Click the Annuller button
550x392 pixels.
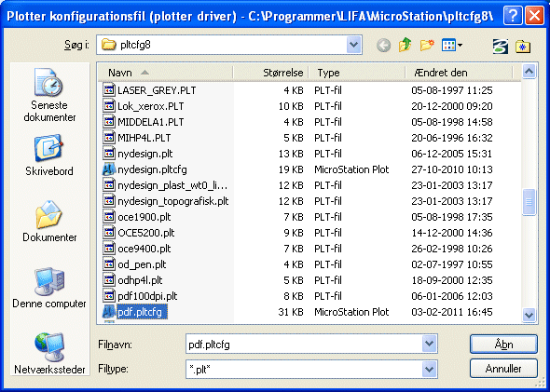point(503,369)
